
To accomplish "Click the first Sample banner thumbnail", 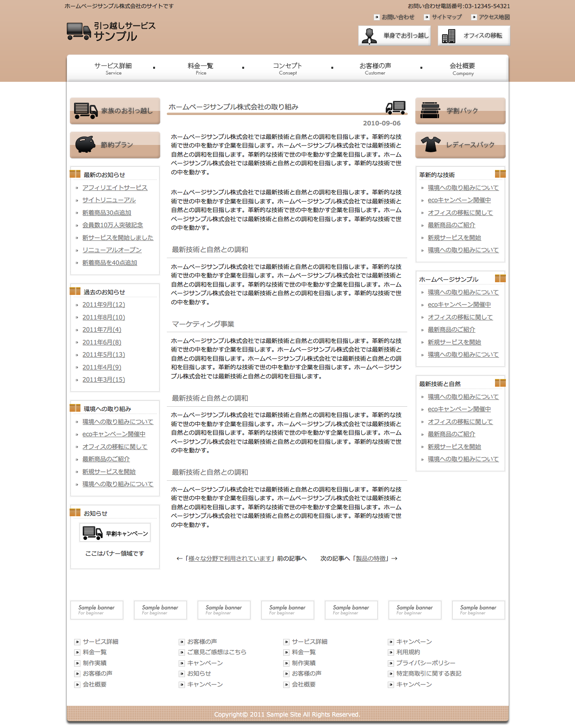I will pyautogui.click(x=97, y=610).
